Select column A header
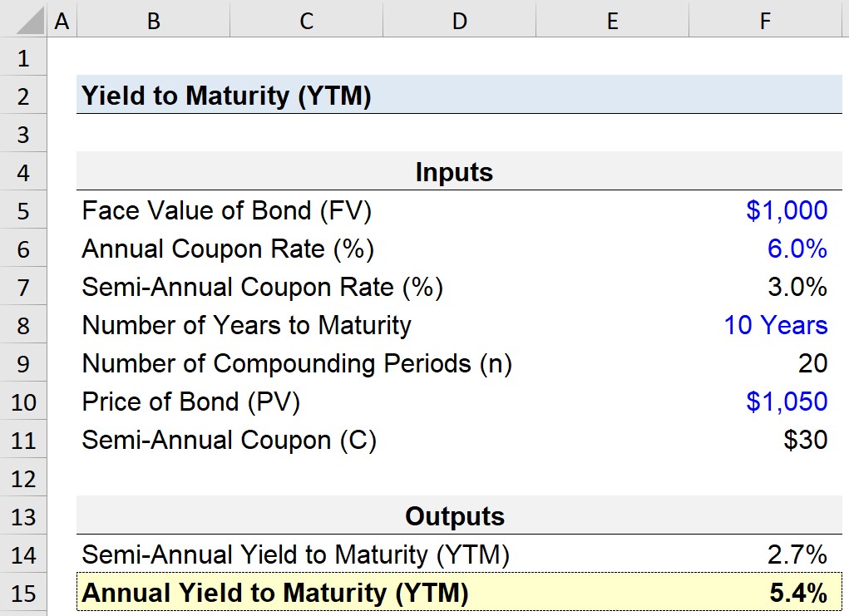The height and width of the screenshot is (616, 849). coord(62,18)
